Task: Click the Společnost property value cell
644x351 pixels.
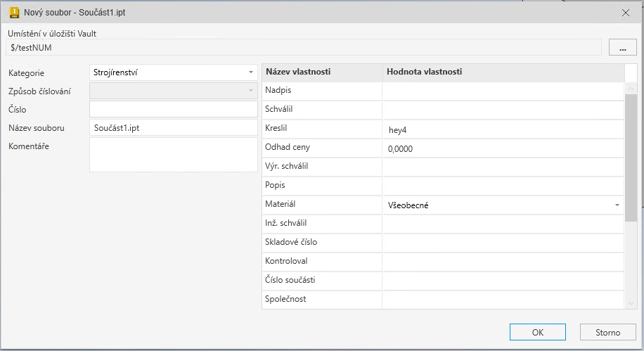Action: [x=503, y=300]
